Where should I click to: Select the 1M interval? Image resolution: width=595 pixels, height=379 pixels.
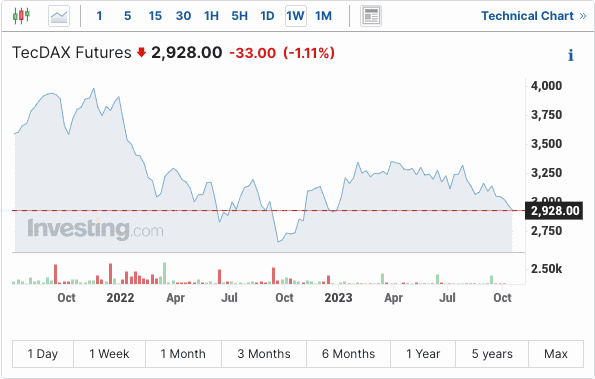323,16
